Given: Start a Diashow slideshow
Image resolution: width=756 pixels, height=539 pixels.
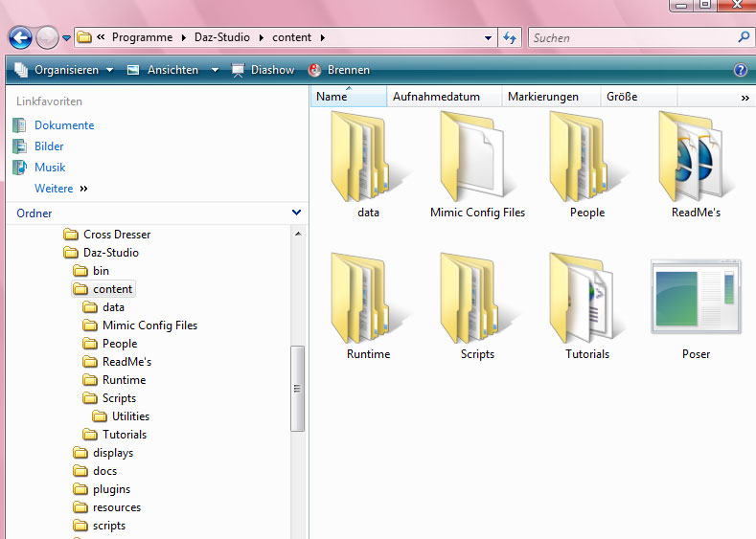Looking at the screenshot, I should [263, 70].
